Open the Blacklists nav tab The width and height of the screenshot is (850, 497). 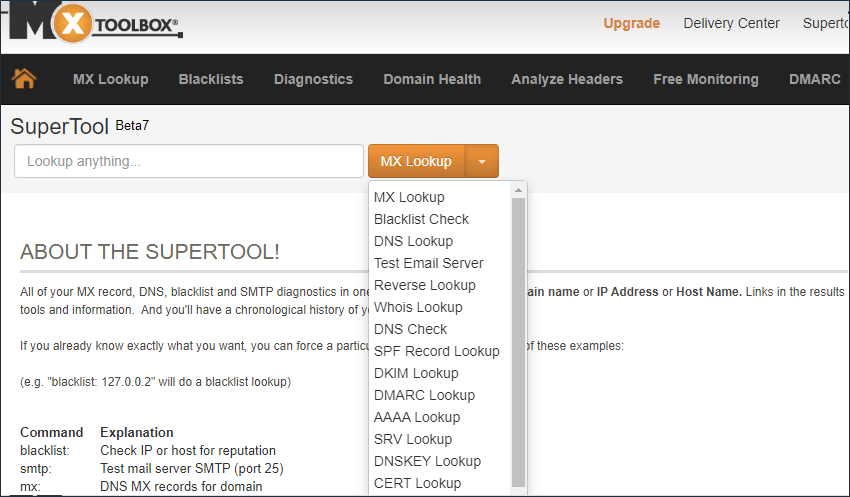click(211, 79)
